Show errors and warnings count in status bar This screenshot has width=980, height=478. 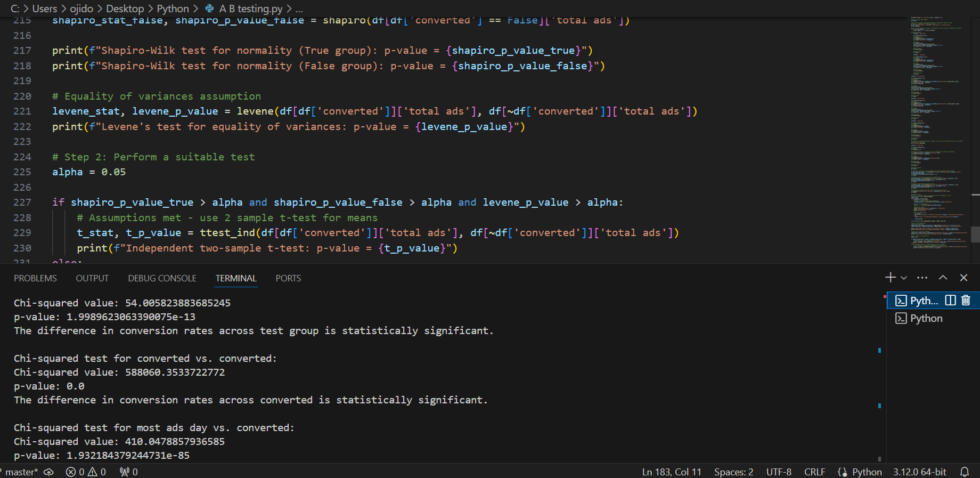coord(86,472)
